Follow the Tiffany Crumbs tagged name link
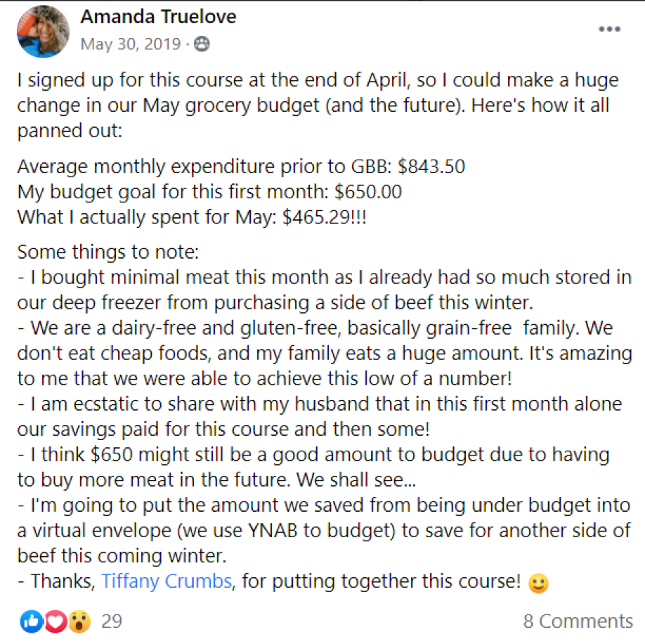This screenshot has width=645, height=644. click(x=166, y=582)
